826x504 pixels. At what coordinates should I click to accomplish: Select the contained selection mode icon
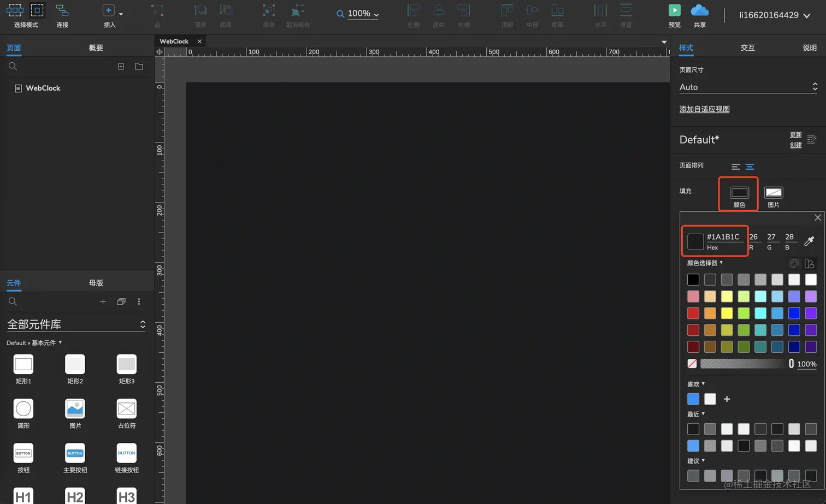[37, 10]
